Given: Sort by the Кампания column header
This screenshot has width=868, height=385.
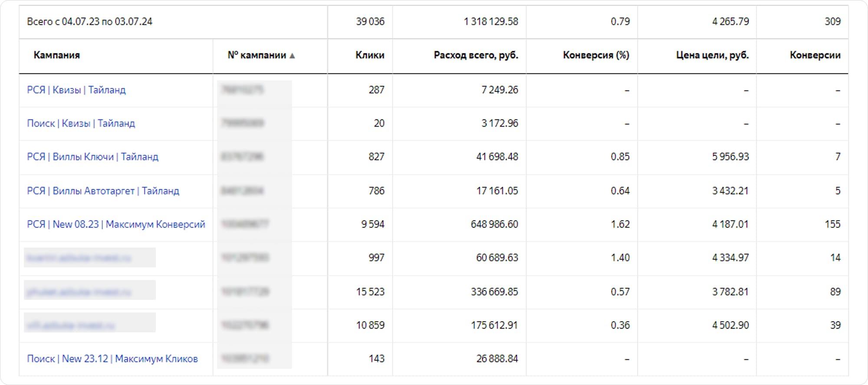Looking at the screenshot, I should pyautogui.click(x=56, y=55).
